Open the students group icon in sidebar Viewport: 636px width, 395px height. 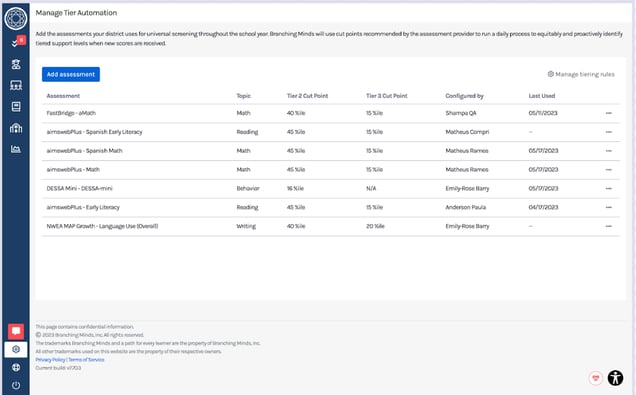pyautogui.click(x=16, y=64)
